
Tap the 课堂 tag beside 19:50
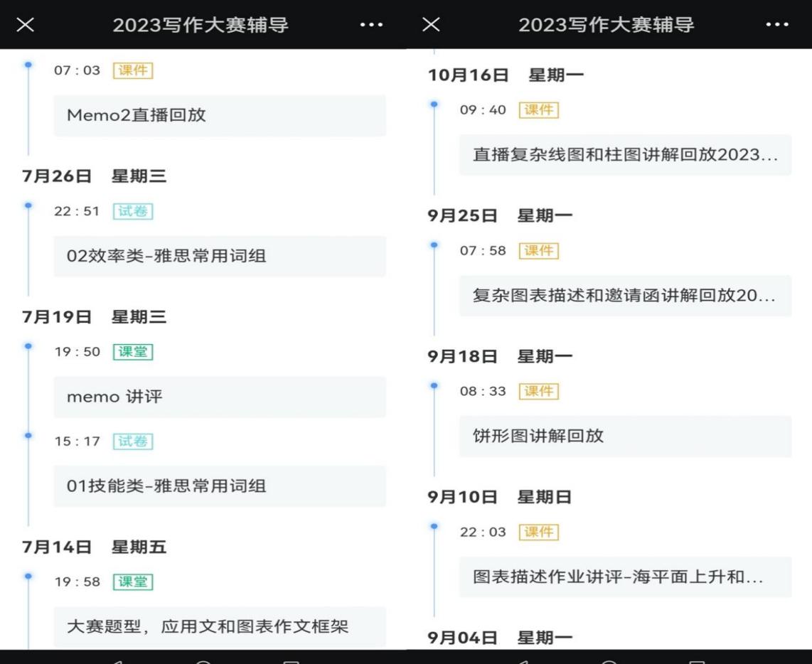pyautogui.click(x=133, y=352)
